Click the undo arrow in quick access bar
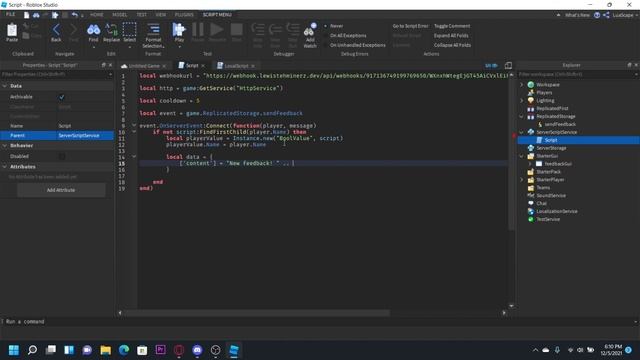Image resolution: width=640 pixels, height=360 pixels. [74, 15]
